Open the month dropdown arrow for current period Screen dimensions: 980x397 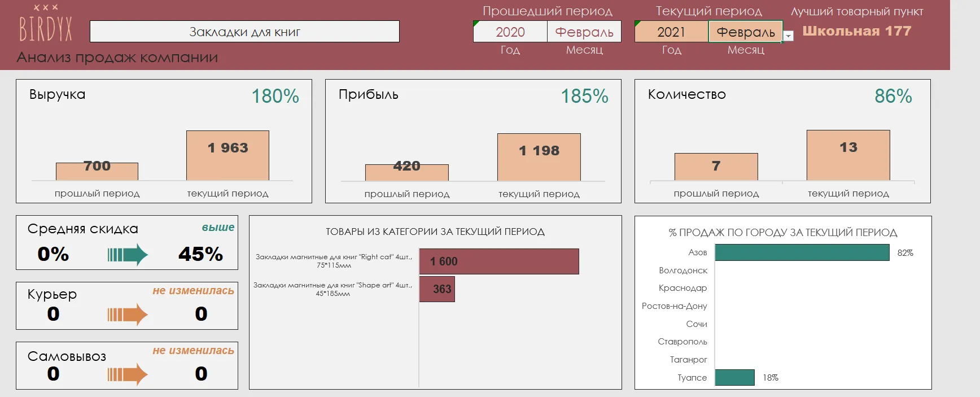click(789, 36)
